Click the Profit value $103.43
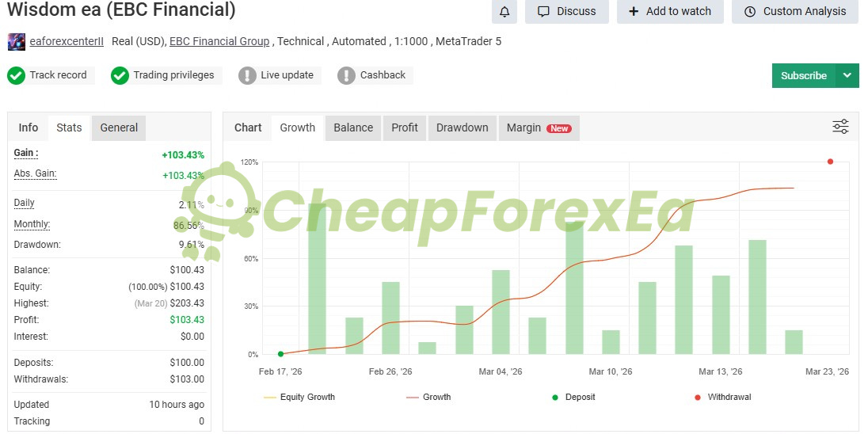 pos(187,320)
